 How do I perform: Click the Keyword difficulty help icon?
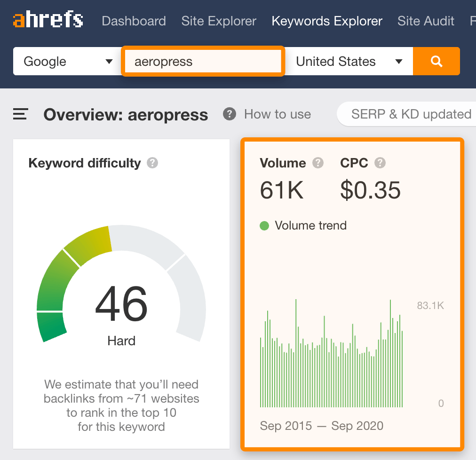tap(152, 163)
